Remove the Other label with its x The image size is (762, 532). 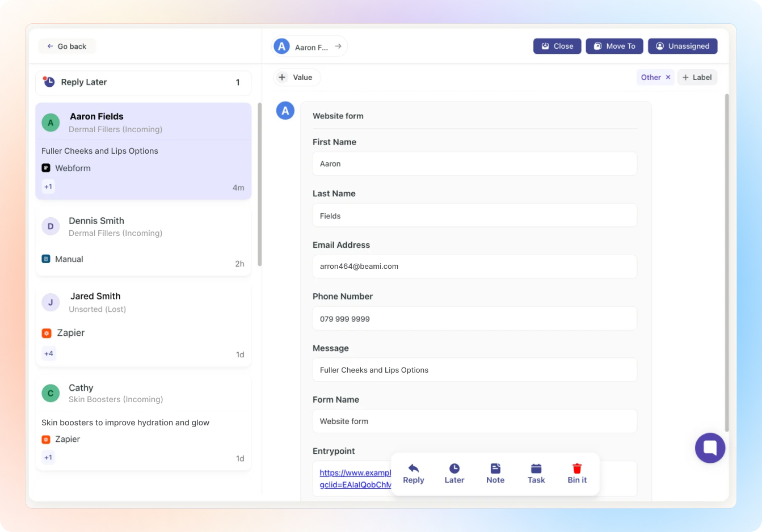click(668, 77)
